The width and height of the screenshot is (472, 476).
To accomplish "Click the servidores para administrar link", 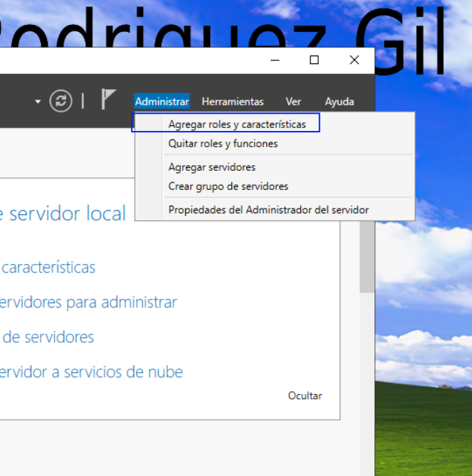I will [x=88, y=302].
